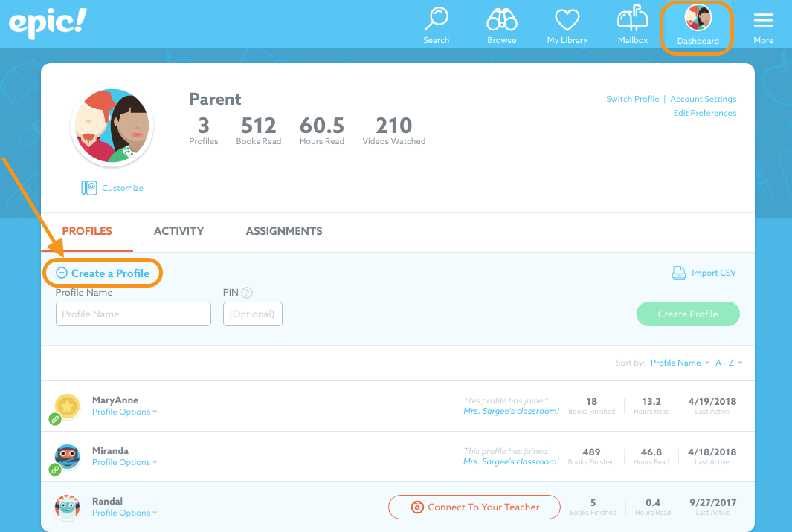Click MaryAnne's star avatar

coord(68,406)
